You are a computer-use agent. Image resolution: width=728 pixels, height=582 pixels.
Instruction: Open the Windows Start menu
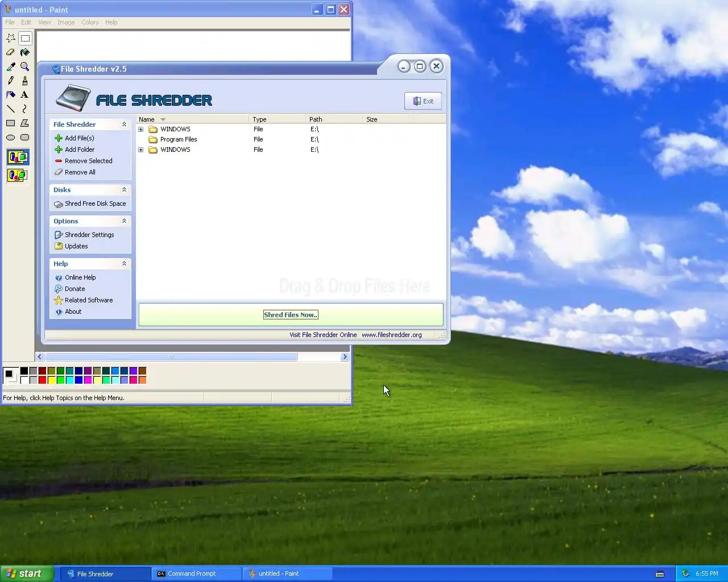(x=27, y=573)
